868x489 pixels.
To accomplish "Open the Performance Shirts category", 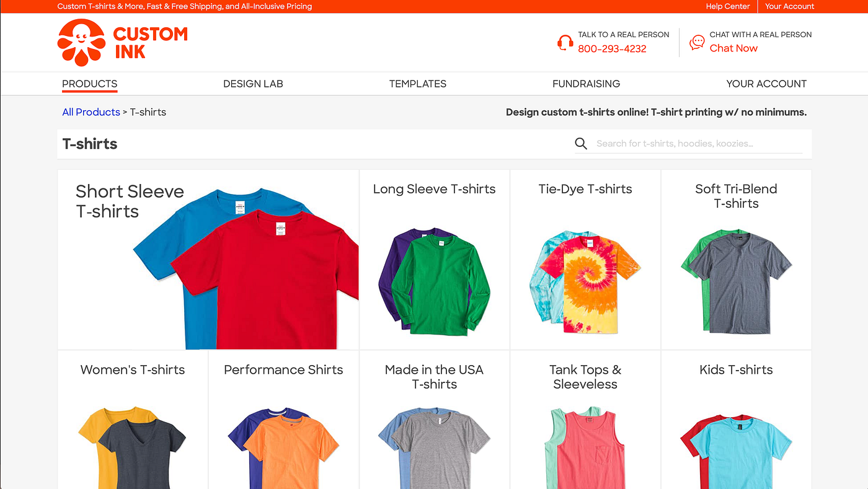I will click(283, 420).
